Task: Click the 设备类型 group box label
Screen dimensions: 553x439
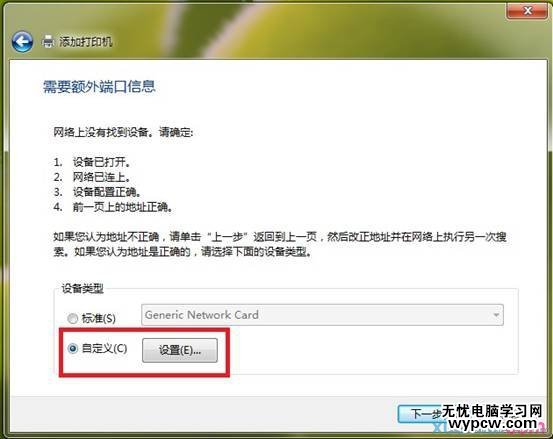Action: point(83,289)
